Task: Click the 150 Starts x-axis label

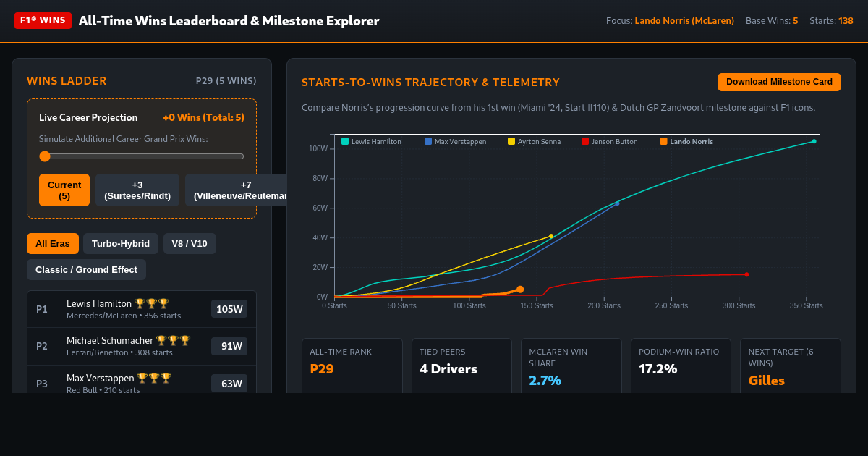Action: click(537, 305)
